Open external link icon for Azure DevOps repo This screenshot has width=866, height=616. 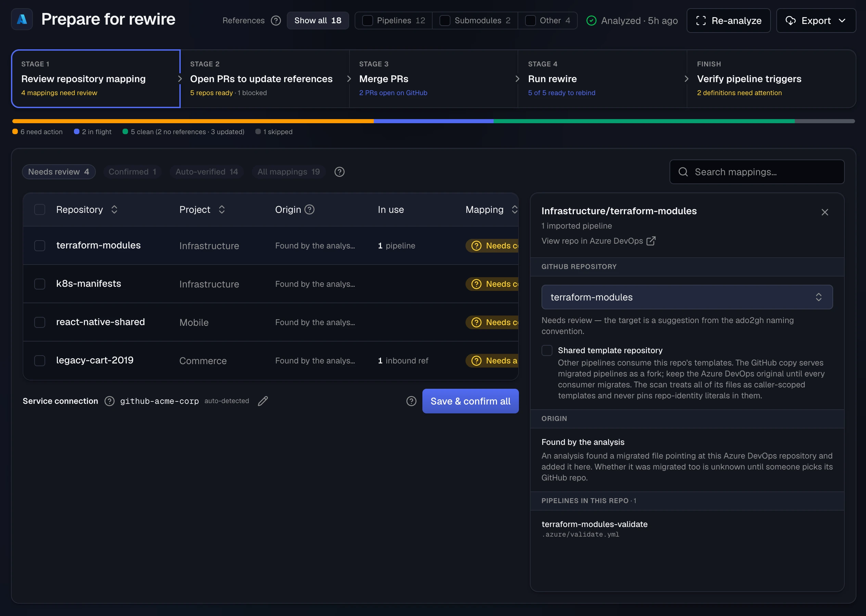click(651, 241)
